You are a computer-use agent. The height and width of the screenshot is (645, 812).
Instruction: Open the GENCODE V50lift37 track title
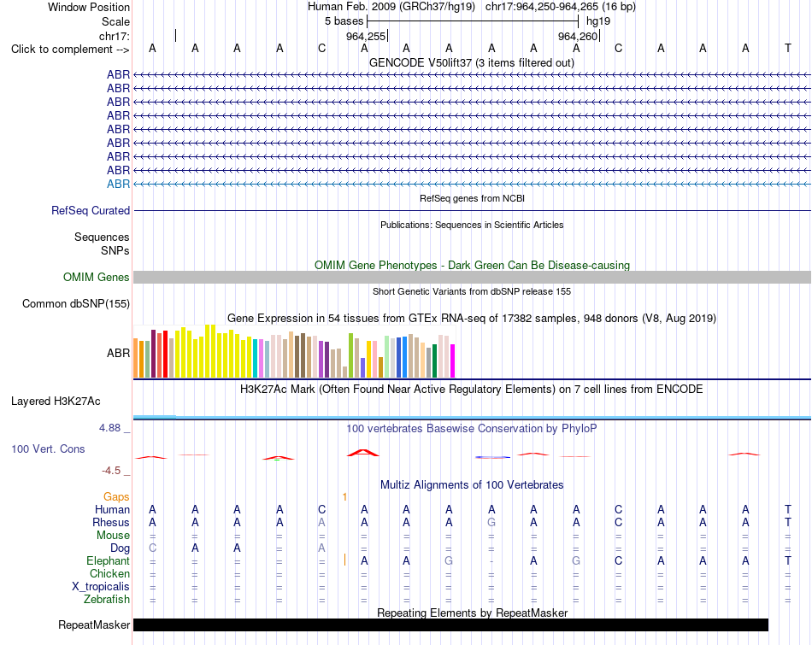[x=471, y=62]
